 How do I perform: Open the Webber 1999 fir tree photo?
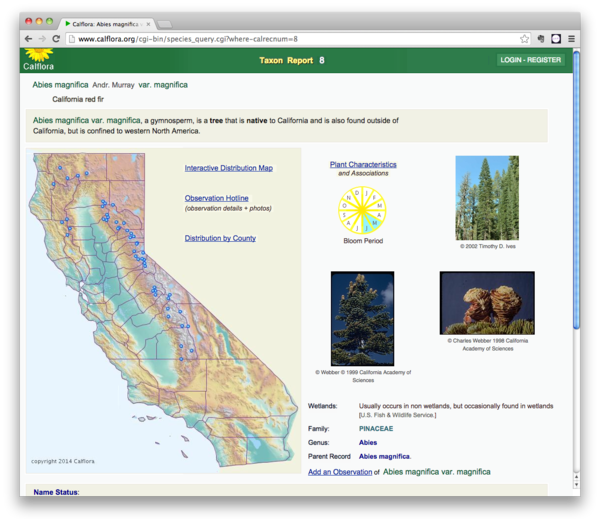coord(362,318)
